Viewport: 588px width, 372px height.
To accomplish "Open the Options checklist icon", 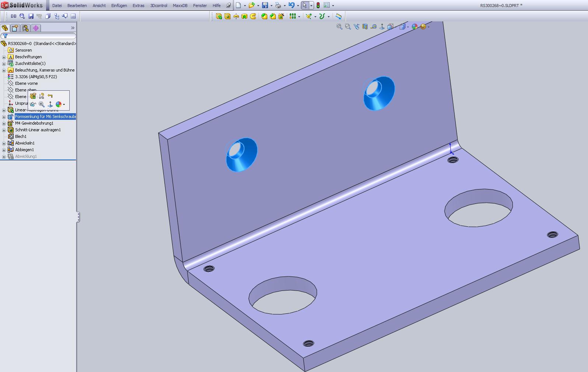I will [x=327, y=6].
